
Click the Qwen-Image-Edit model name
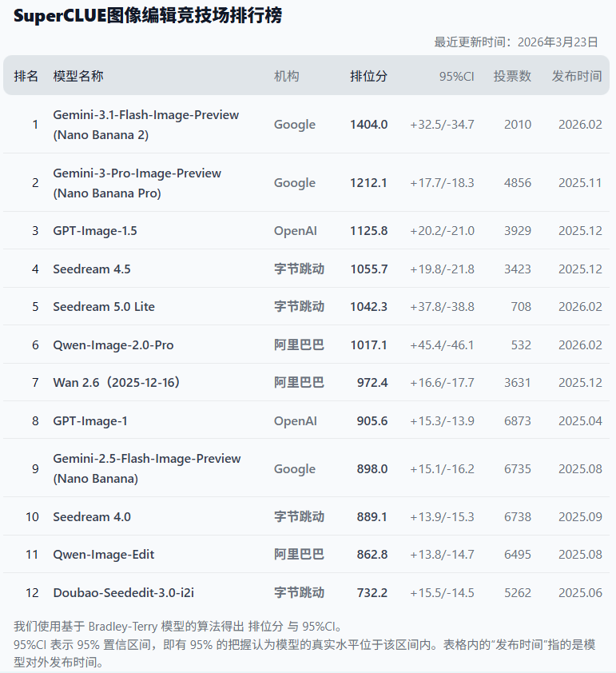click(x=104, y=555)
